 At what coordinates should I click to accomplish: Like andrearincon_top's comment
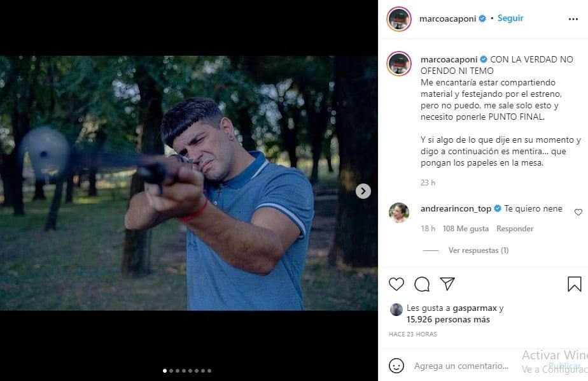click(578, 212)
